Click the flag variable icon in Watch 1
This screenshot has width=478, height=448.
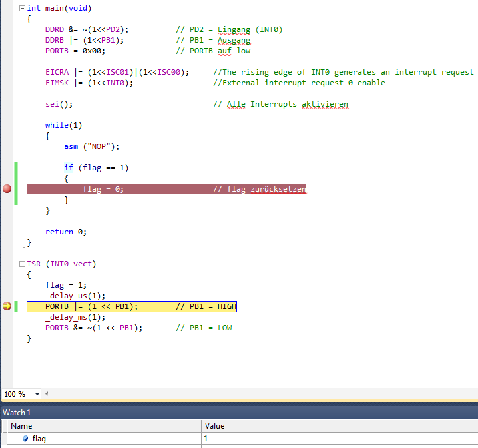25,439
